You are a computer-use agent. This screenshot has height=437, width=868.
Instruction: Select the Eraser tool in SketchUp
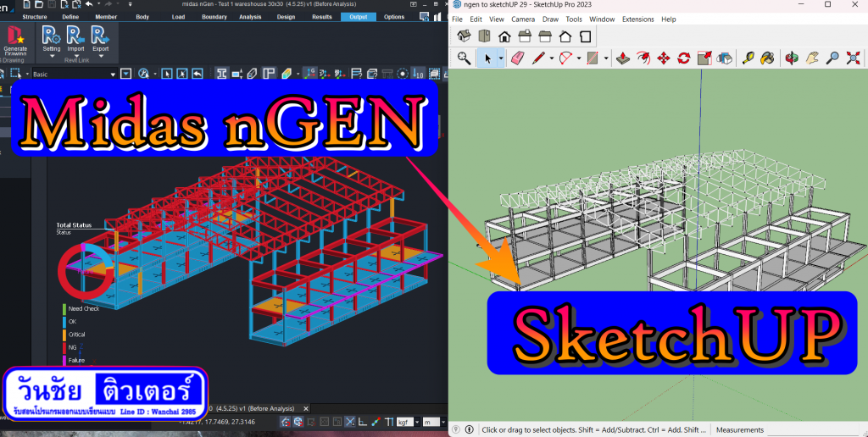click(x=518, y=58)
